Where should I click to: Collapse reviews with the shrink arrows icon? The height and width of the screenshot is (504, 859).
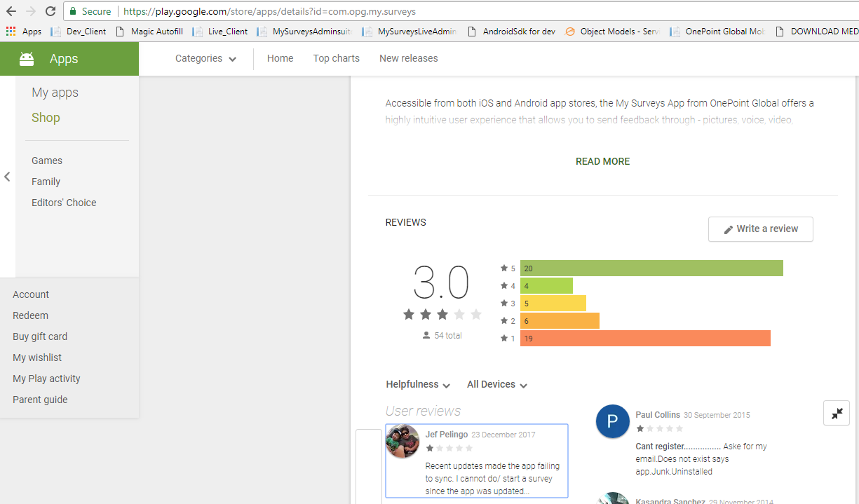837,414
